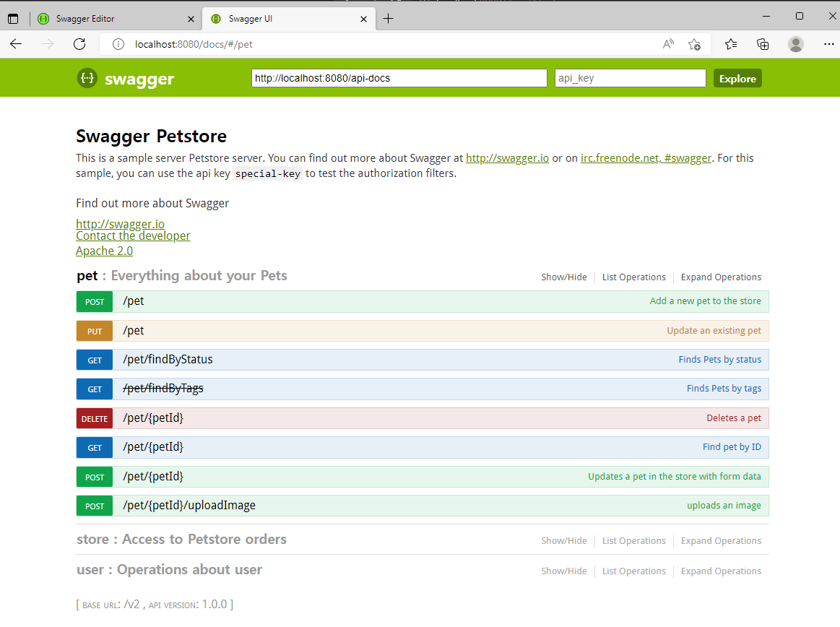Click the browser address bar URL
The image size is (840, 627).
(194, 44)
